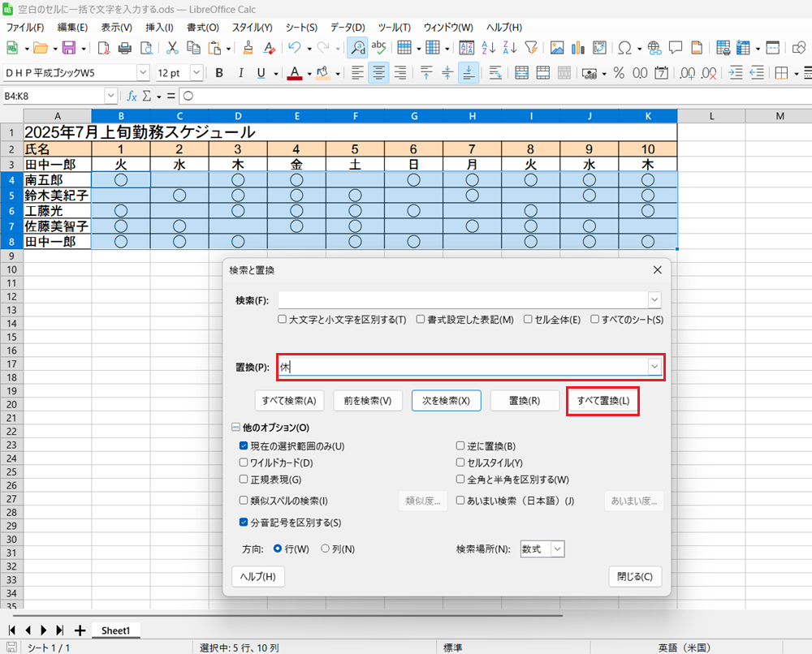This screenshot has width=812, height=654.
Task: Click the Function Wizard fx icon
Action: pyautogui.click(x=132, y=97)
